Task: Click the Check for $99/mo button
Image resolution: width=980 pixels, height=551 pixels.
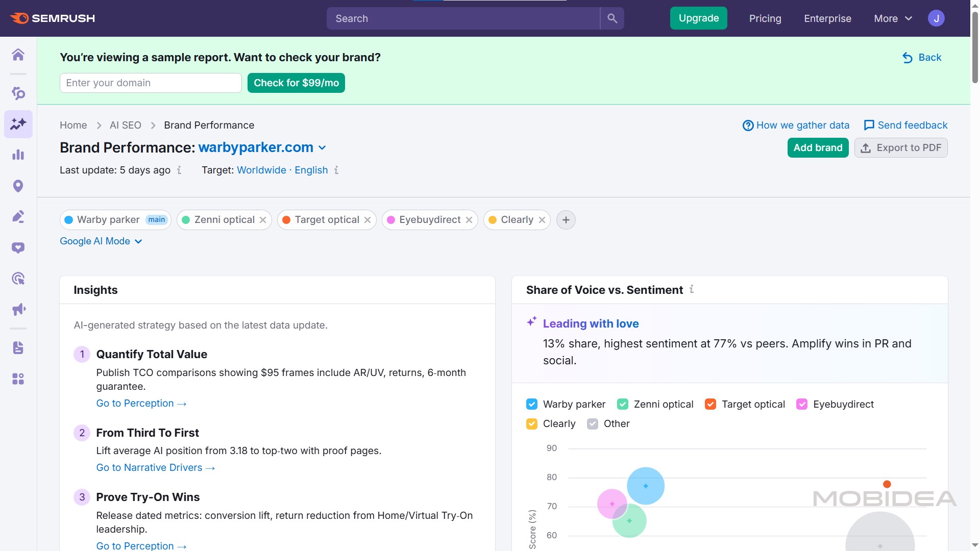Action: click(296, 83)
